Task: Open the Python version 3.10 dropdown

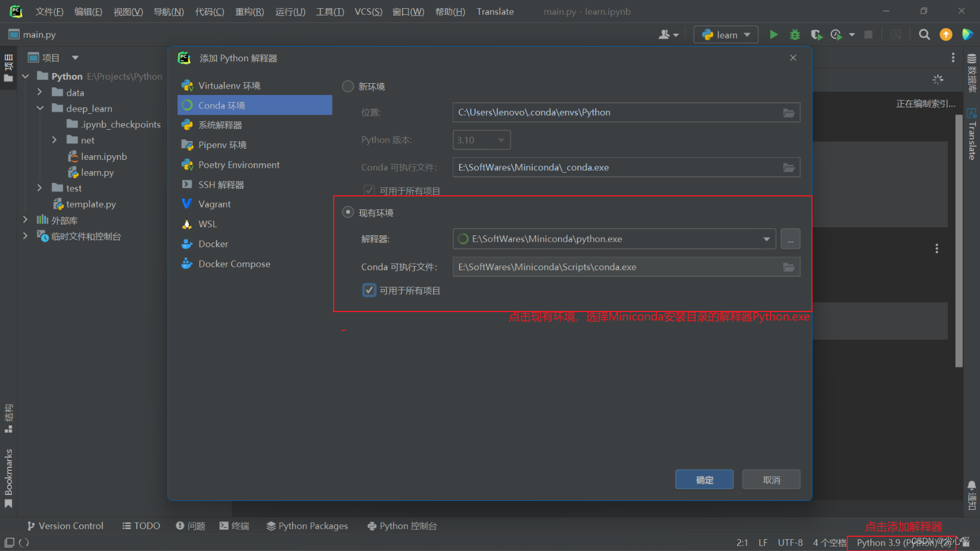Action: [x=481, y=140]
